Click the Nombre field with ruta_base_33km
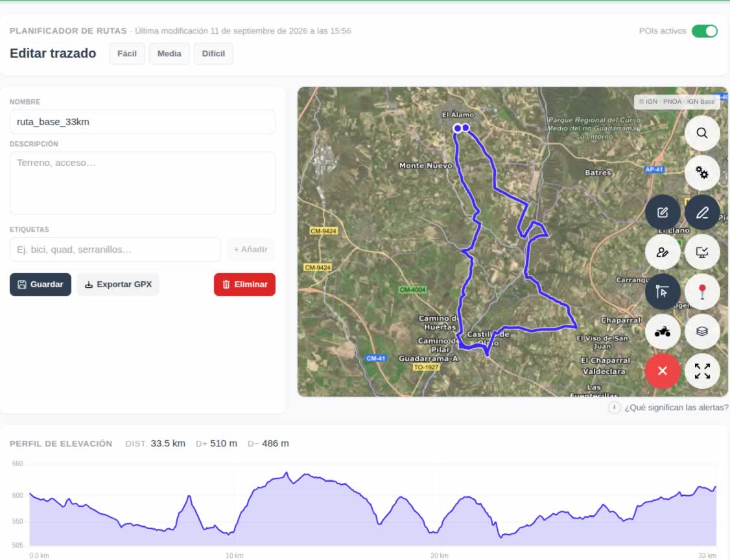The image size is (730, 560). (143, 122)
